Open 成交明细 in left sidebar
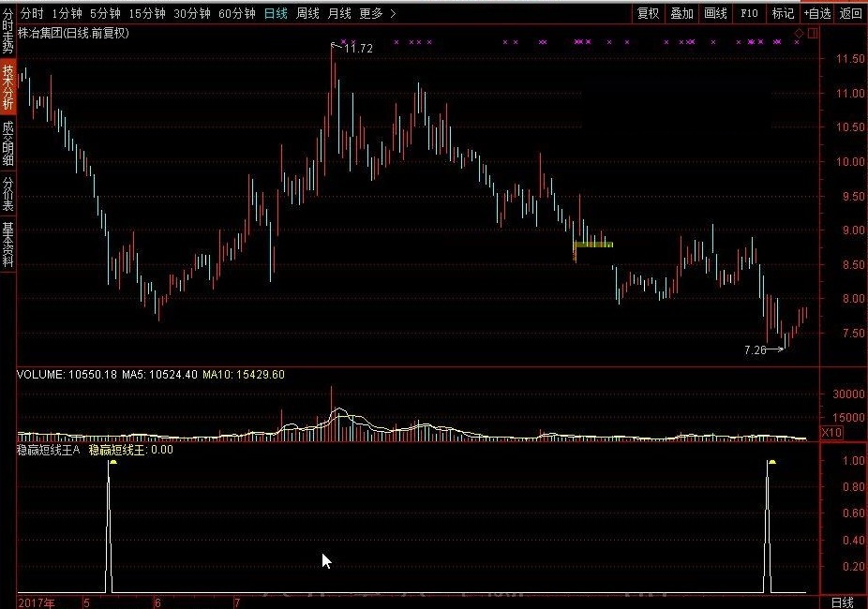868x609 pixels. pos(7,143)
